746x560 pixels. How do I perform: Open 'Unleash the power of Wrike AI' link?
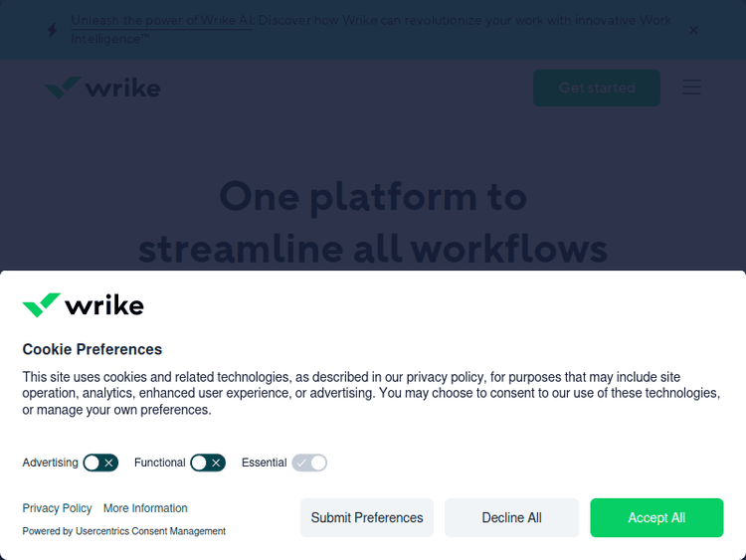point(161,21)
